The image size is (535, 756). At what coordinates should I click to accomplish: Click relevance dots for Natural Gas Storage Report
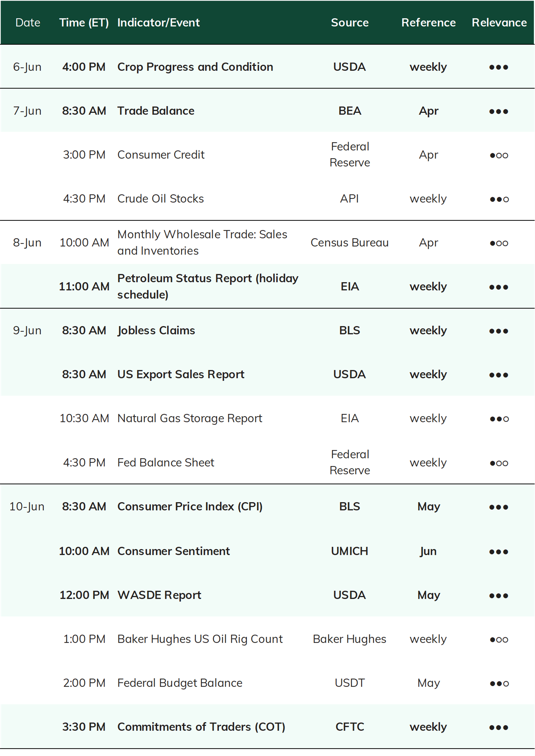pos(499,419)
